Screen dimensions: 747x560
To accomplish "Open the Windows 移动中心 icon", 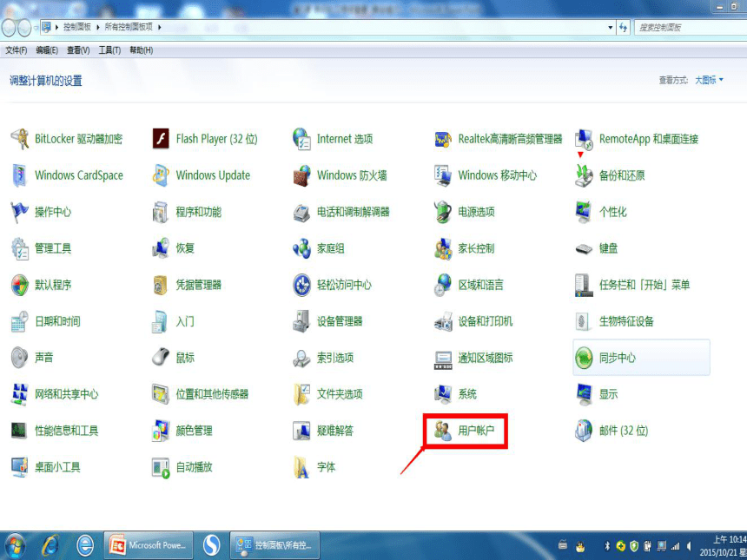I will 443,175.
